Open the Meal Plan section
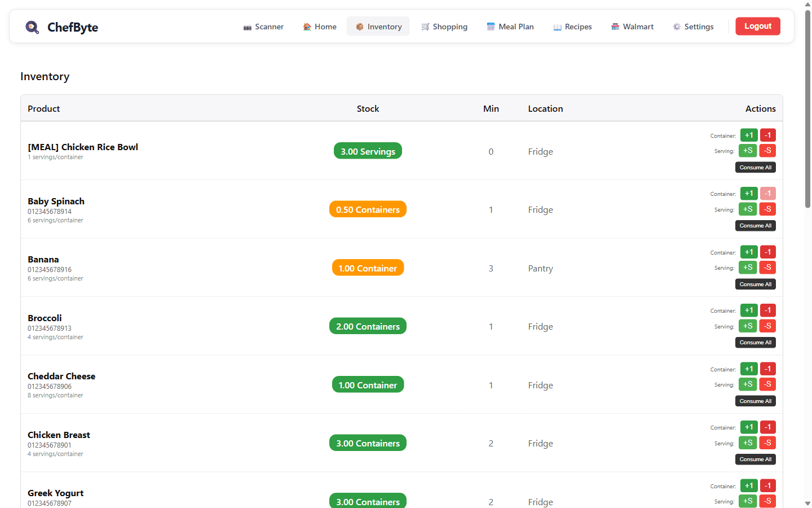This screenshot has width=812, height=508. pos(510,26)
